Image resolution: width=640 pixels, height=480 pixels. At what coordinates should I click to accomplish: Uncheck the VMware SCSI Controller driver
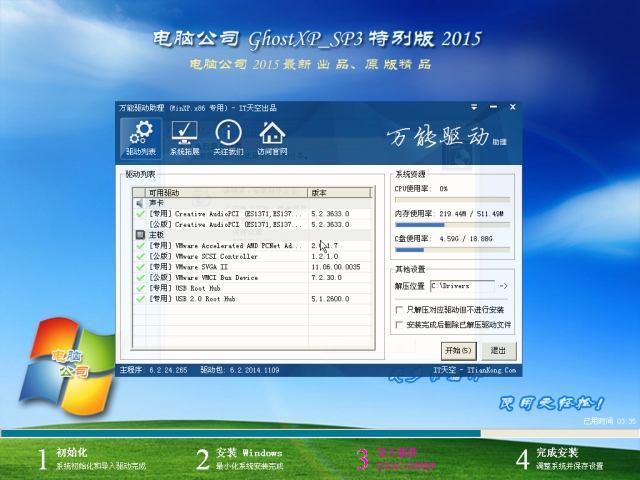(140, 256)
